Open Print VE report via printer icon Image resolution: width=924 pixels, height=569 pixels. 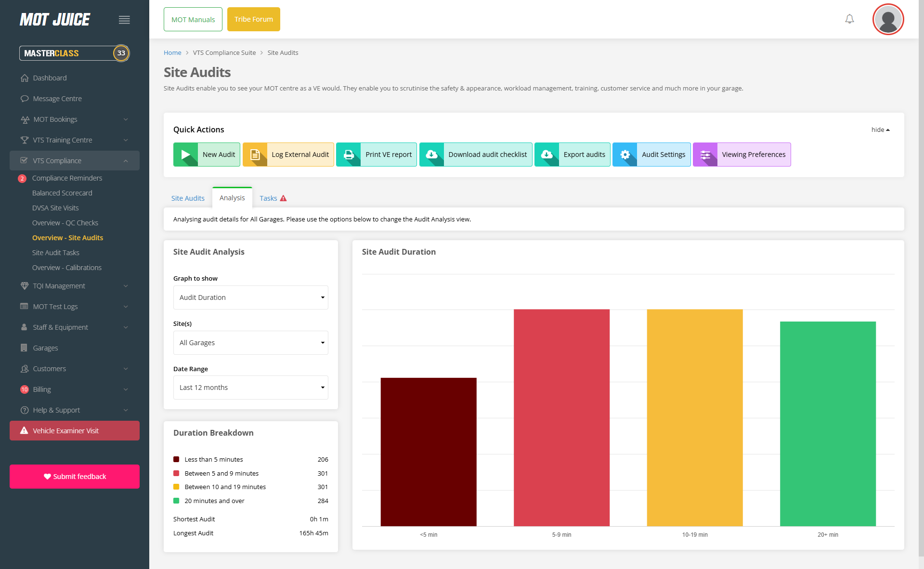pyautogui.click(x=349, y=155)
